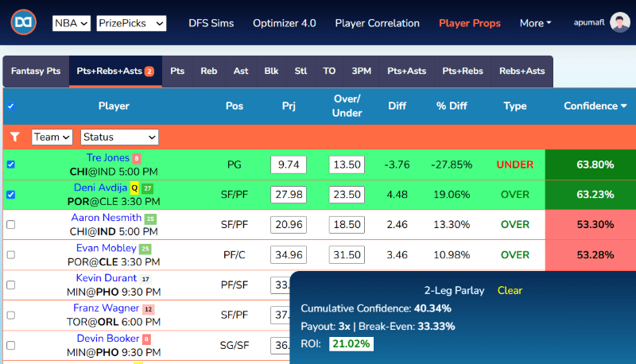Image resolution: width=636 pixels, height=364 pixels.
Task: Open the user profile avatar
Action: [620, 23]
